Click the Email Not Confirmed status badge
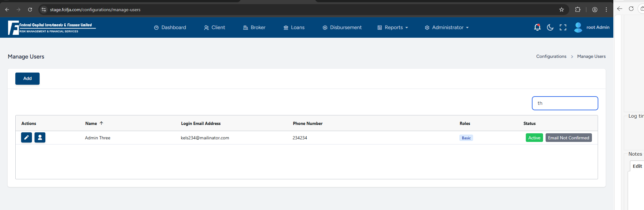Image resolution: width=644 pixels, height=210 pixels. (568, 138)
